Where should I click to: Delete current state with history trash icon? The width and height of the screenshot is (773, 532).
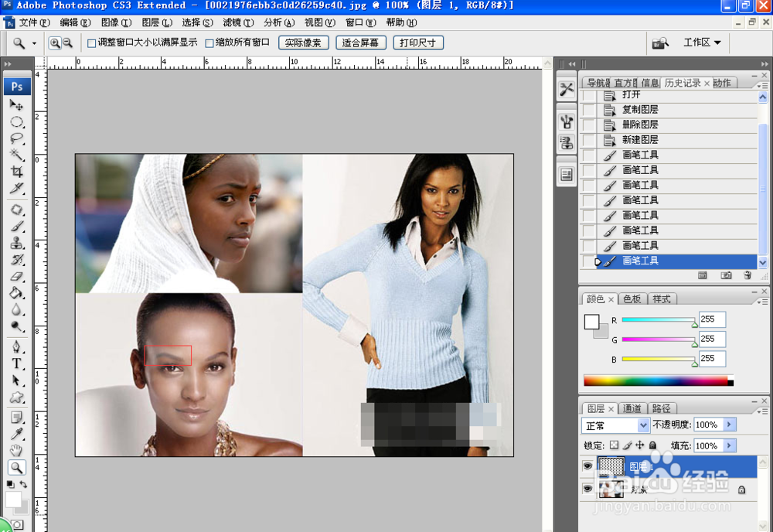(747, 275)
